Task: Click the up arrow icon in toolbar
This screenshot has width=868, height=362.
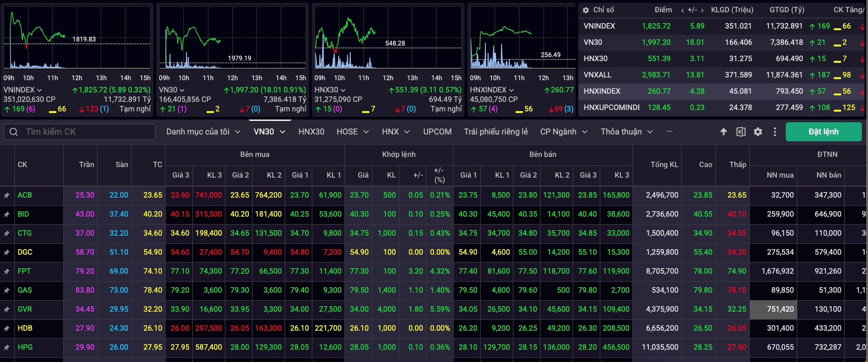Action: (724, 132)
